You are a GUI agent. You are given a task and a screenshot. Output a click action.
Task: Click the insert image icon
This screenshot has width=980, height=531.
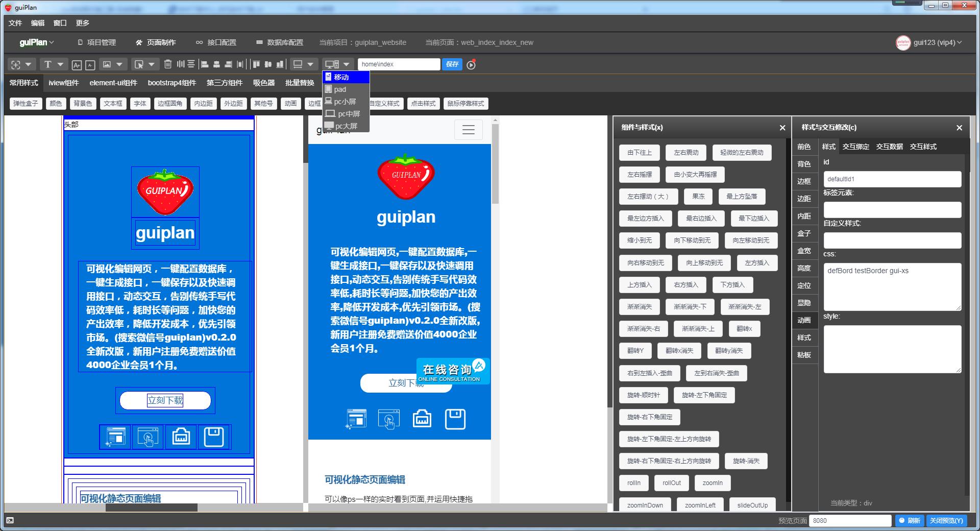pyautogui.click(x=107, y=64)
